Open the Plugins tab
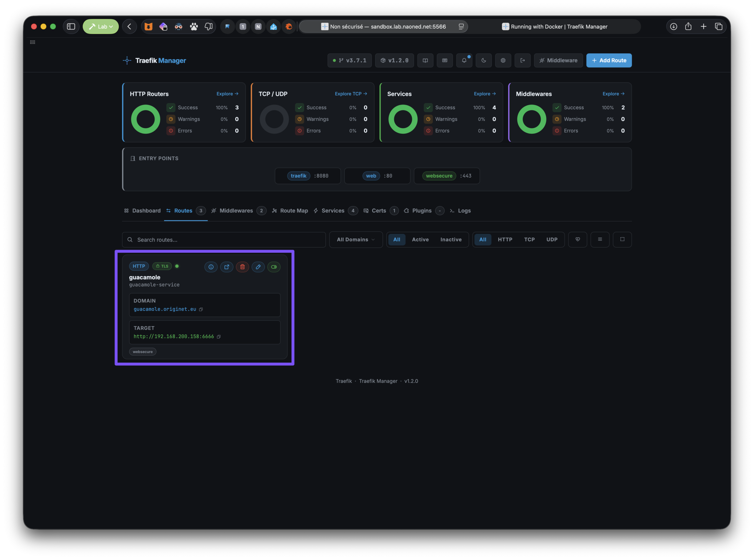The image size is (754, 560). pos(424,211)
